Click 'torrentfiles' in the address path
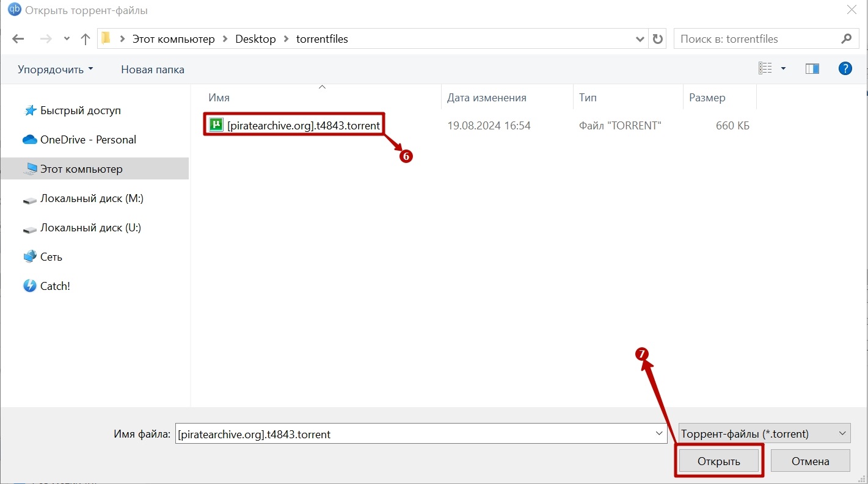This screenshot has width=868, height=484. pyautogui.click(x=322, y=39)
